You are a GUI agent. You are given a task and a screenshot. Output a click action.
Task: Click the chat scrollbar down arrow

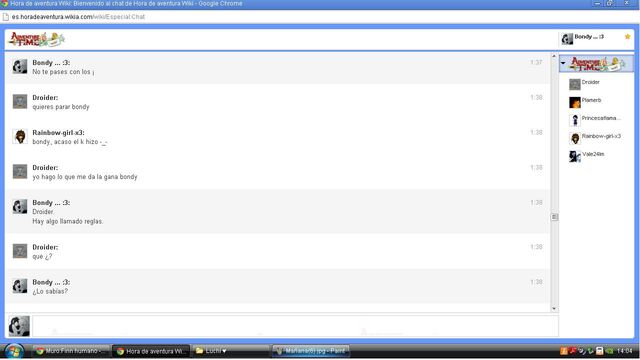554,309
